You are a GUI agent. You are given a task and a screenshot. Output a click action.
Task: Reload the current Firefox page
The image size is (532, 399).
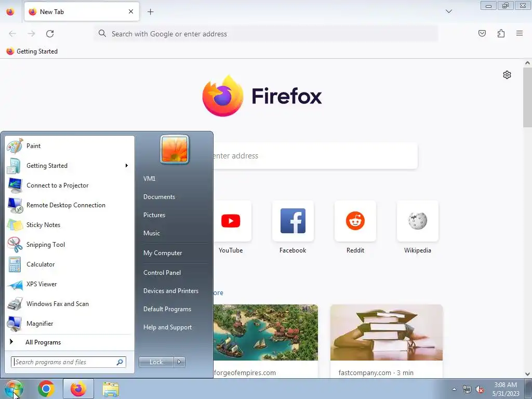click(50, 34)
